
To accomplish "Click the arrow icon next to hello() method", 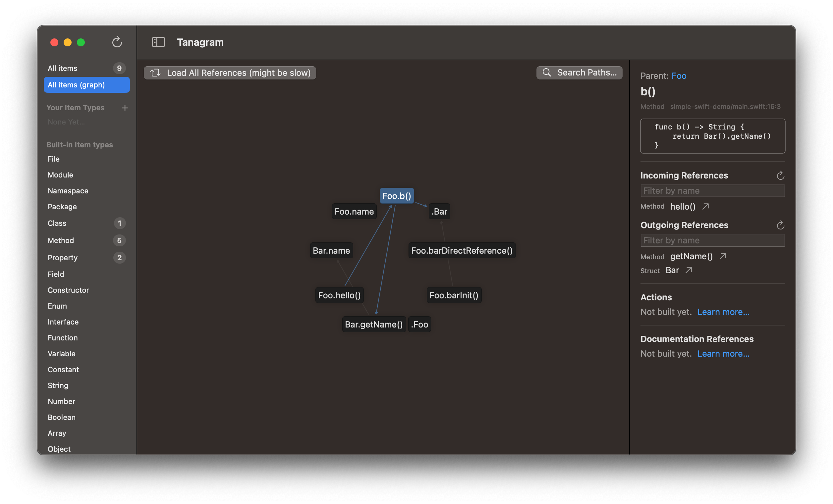I will (x=705, y=206).
